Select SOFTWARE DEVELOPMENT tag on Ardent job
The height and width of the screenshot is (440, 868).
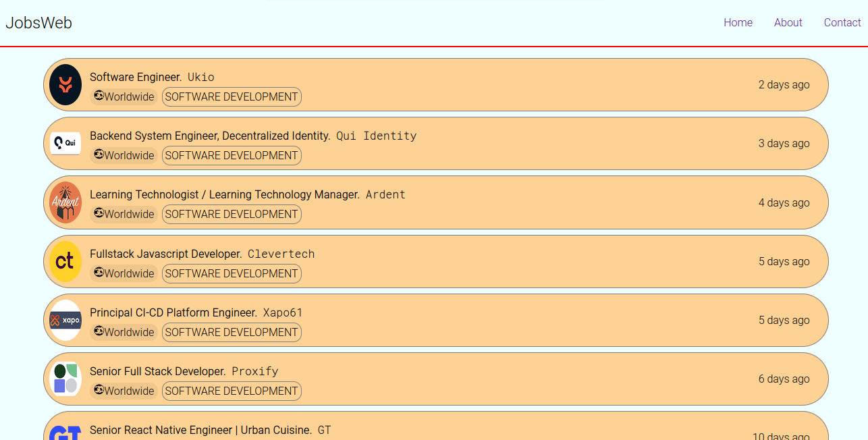[232, 214]
